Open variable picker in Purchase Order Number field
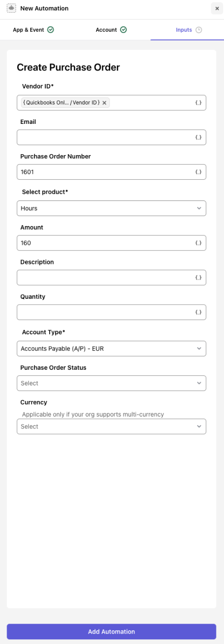 pyautogui.click(x=198, y=172)
